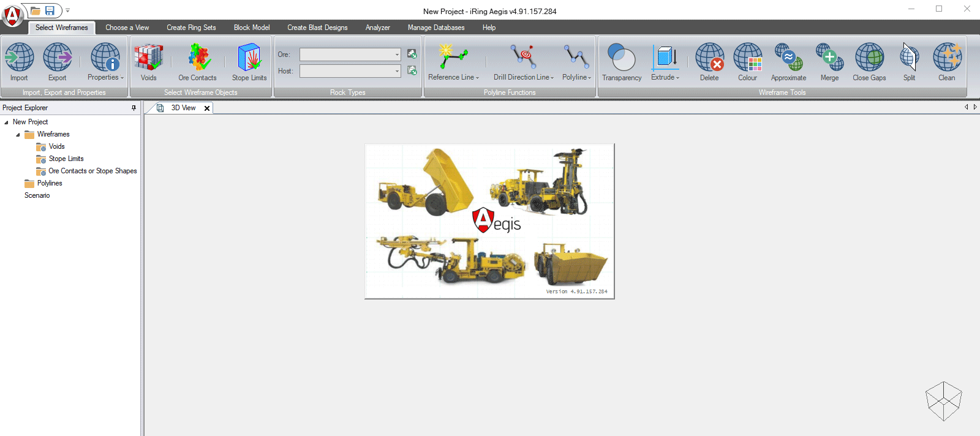The width and height of the screenshot is (980, 436).
Task: Click the 3D orientation cube icon
Action: tap(944, 401)
